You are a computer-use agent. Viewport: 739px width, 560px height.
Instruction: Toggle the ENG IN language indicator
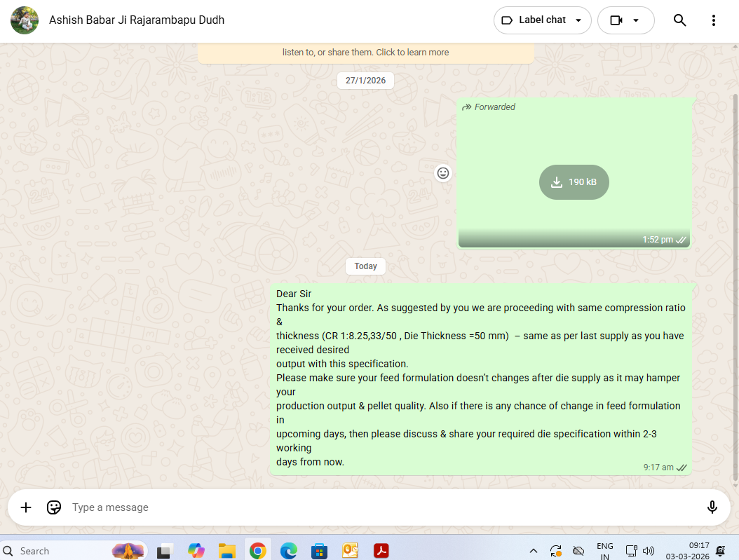tap(604, 551)
